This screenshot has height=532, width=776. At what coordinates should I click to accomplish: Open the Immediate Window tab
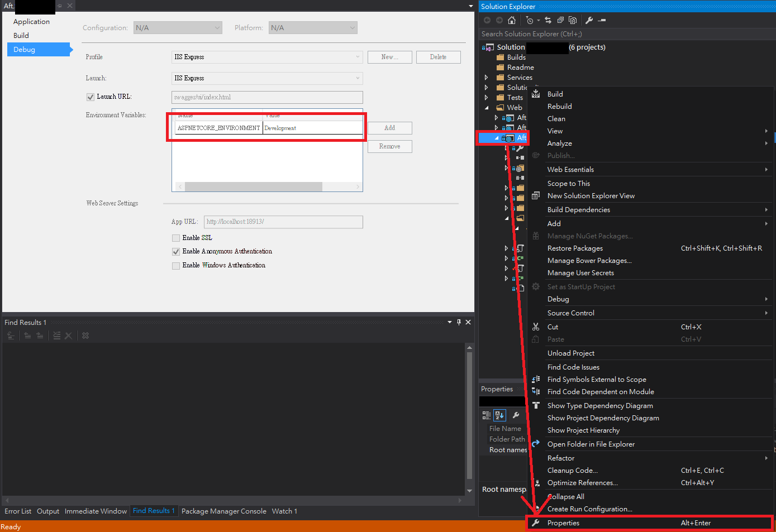point(96,511)
